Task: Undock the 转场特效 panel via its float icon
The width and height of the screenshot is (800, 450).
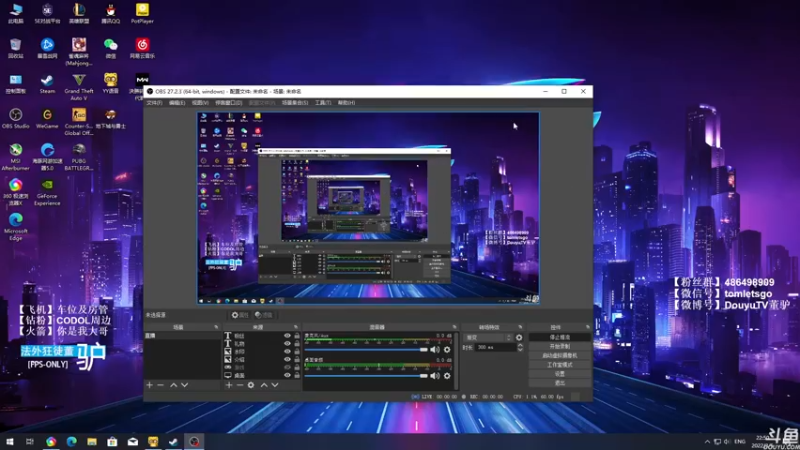Action: tap(520, 327)
